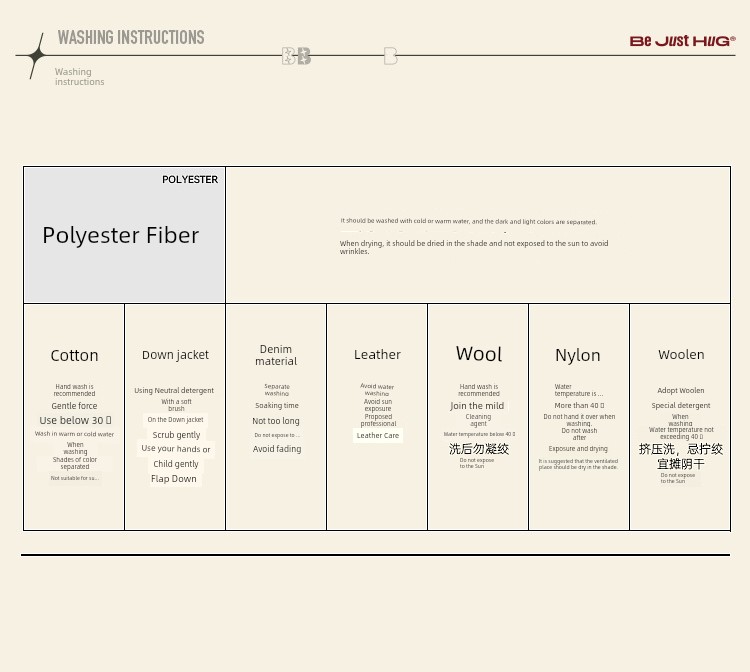Viewport: 750px width, 672px height.
Task: Click the double-B emblem icon in header
Action: [296, 57]
